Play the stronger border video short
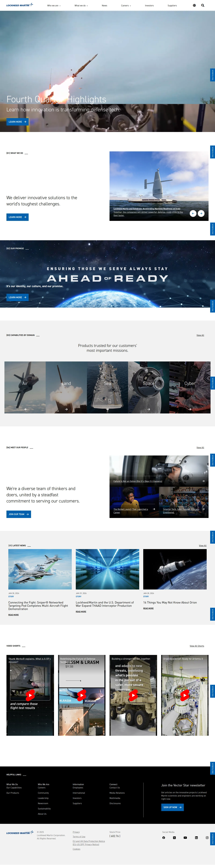The width and height of the screenshot is (215, 868). click(x=133, y=695)
